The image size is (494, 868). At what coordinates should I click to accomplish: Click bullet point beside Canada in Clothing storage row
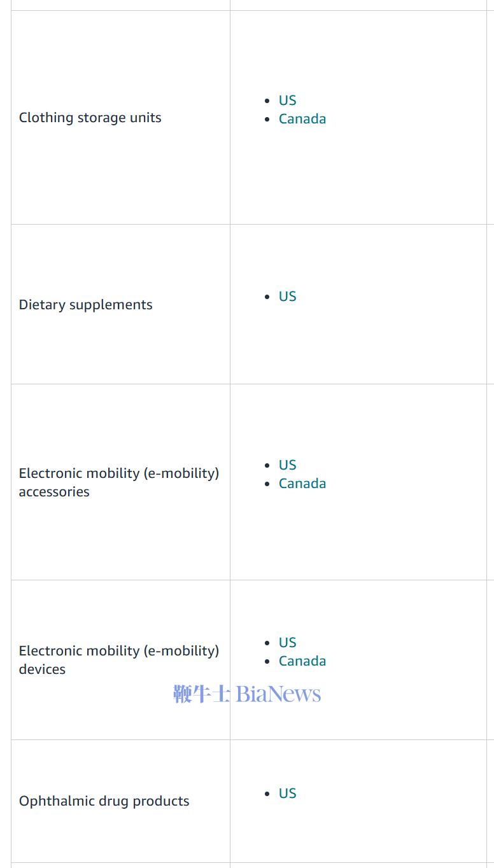(x=267, y=119)
